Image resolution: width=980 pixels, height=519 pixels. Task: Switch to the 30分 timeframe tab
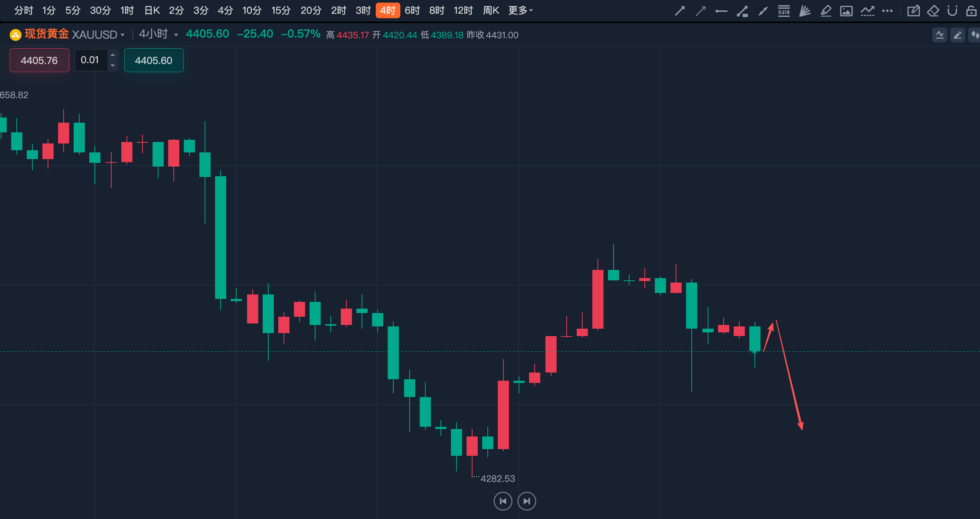point(100,10)
